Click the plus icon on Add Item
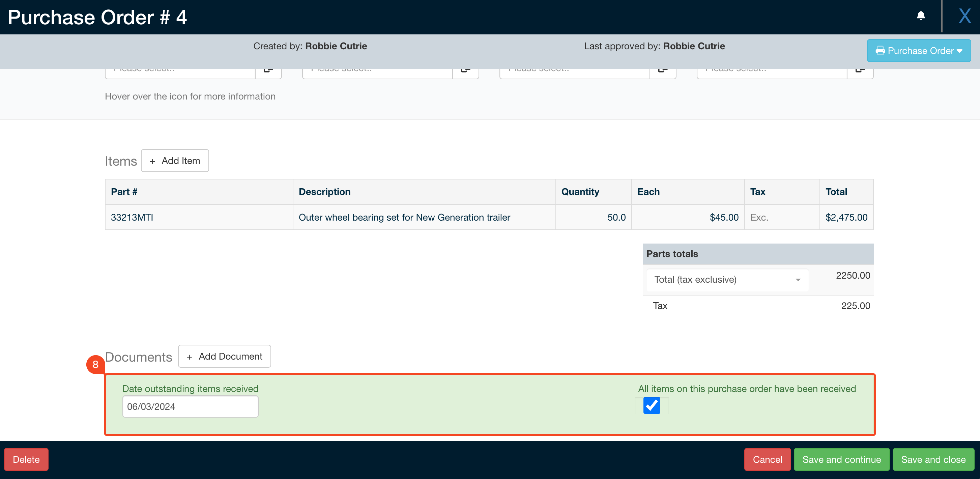This screenshot has width=980, height=479. pyautogui.click(x=153, y=161)
